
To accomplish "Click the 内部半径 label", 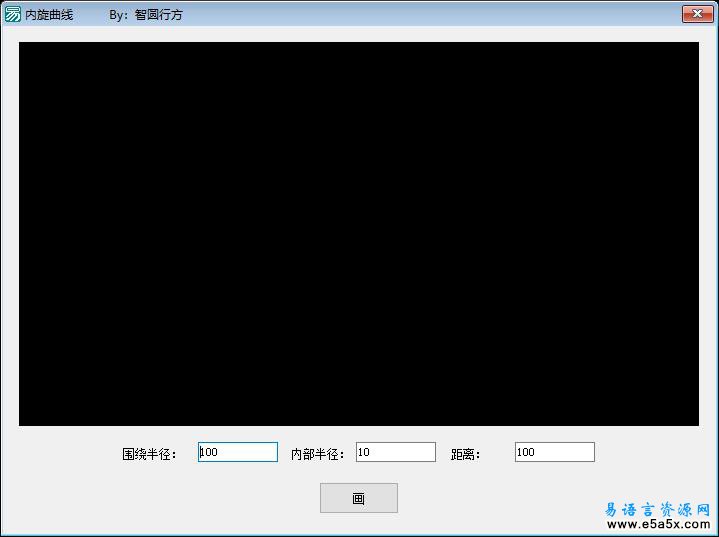I will tap(317, 454).
